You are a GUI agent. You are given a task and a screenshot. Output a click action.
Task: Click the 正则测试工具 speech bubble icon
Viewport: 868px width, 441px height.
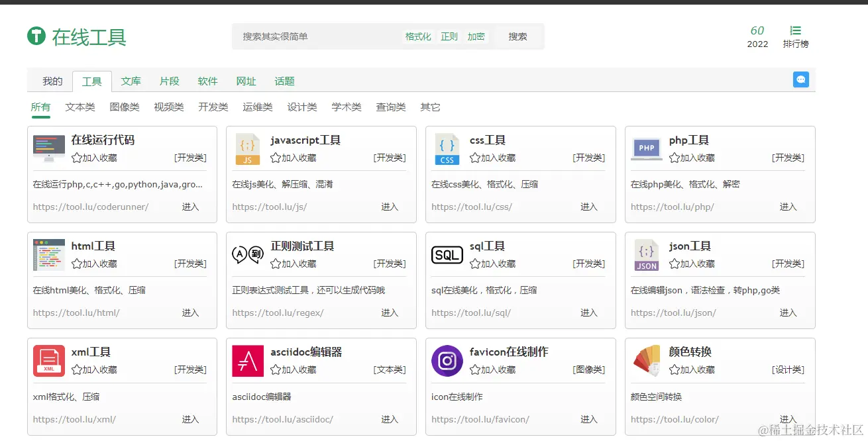point(248,254)
